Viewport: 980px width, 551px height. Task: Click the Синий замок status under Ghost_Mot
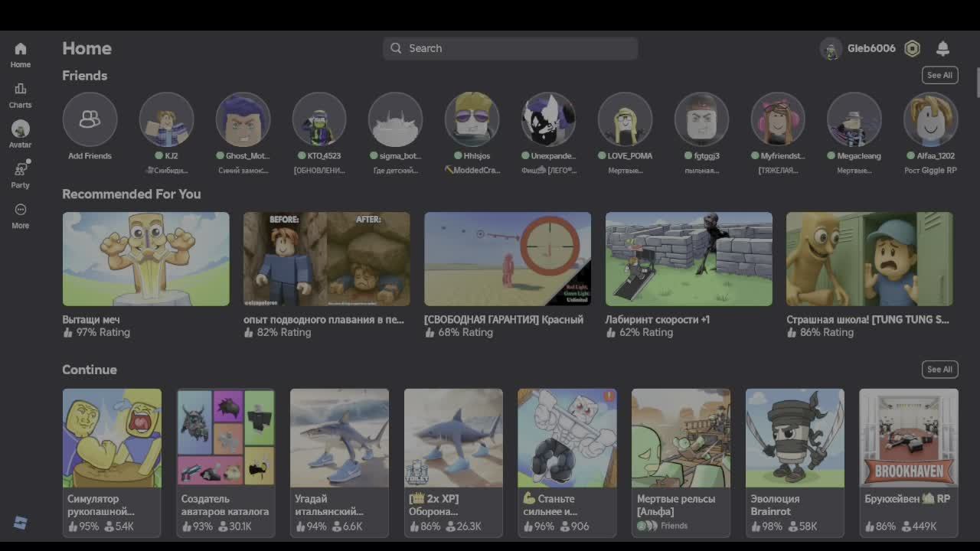[243, 171]
